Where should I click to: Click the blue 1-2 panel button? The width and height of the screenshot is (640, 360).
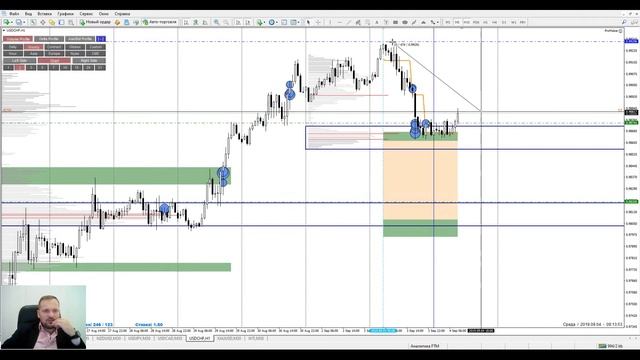tap(101, 39)
